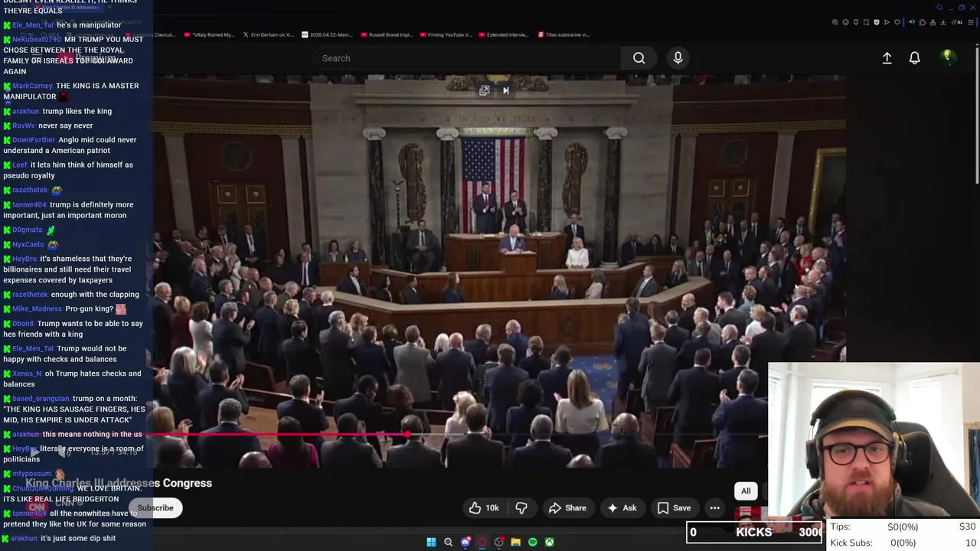The width and height of the screenshot is (980, 551).
Task: Click the YouTube search magnifier button
Action: coord(639,58)
